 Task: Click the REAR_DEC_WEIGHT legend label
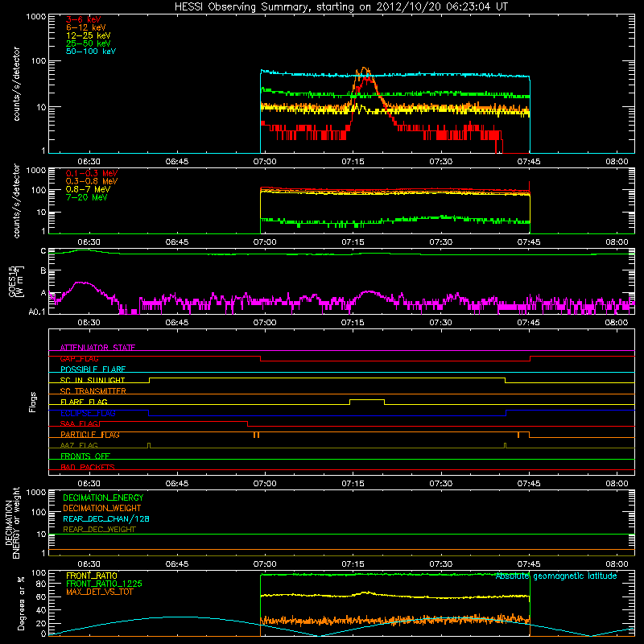point(99,530)
